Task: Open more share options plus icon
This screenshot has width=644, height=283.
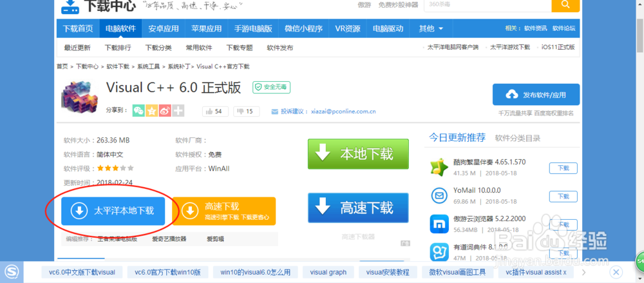Action: coord(178,111)
